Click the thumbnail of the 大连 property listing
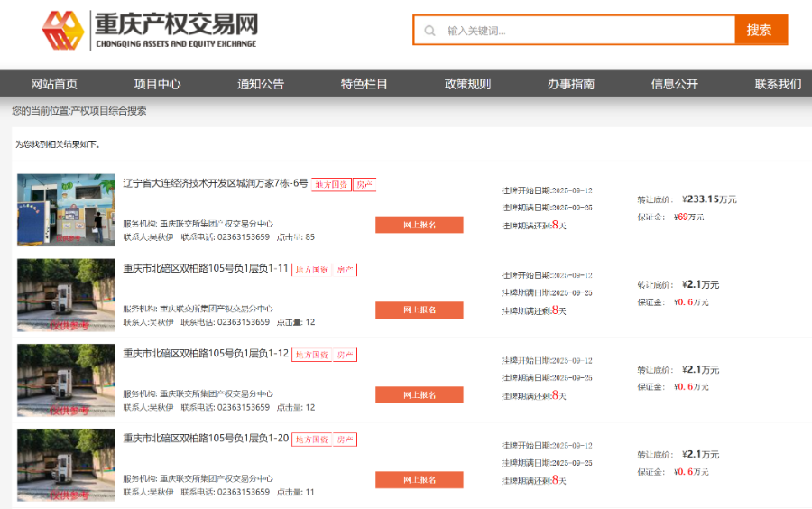This screenshot has width=812, height=509. (66, 209)
